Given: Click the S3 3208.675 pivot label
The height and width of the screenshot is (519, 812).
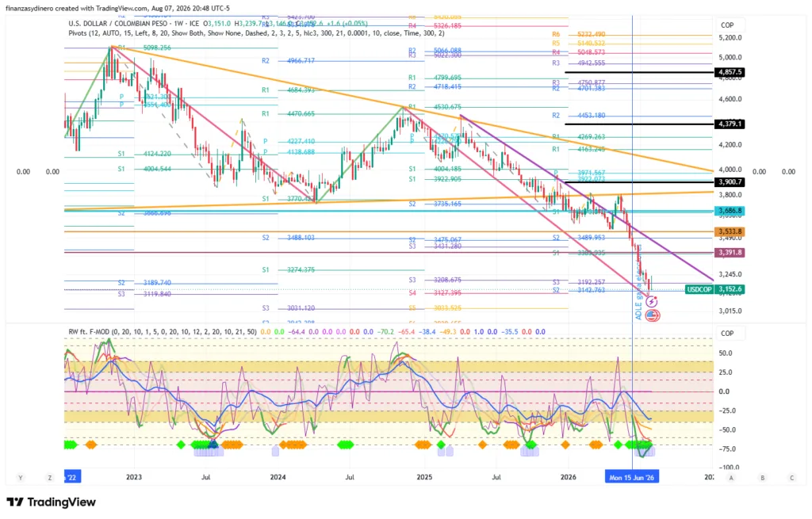Looking at the screenshot, I should tap(435, 280).
